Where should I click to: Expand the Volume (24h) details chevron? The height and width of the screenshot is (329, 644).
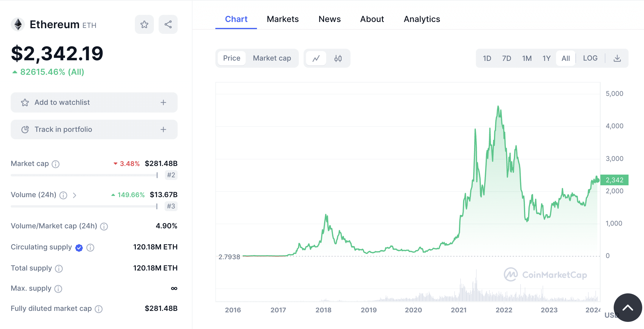75,195
